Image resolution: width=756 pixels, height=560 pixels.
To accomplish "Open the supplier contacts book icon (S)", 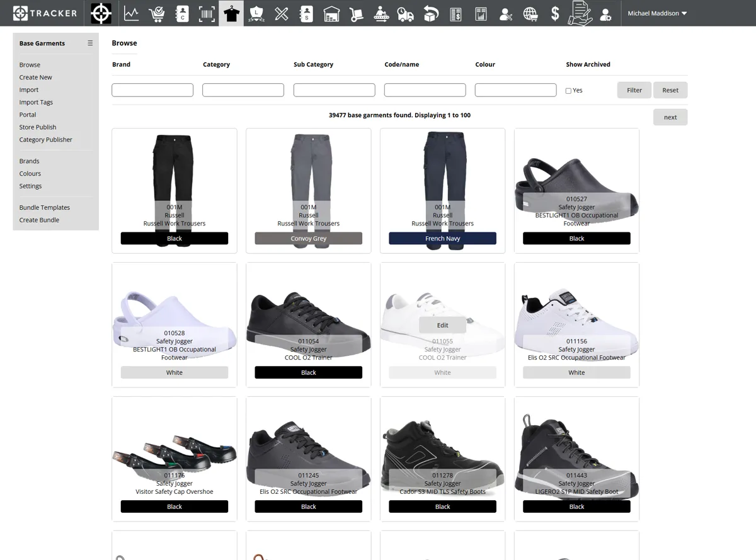I will click(306, 13).
